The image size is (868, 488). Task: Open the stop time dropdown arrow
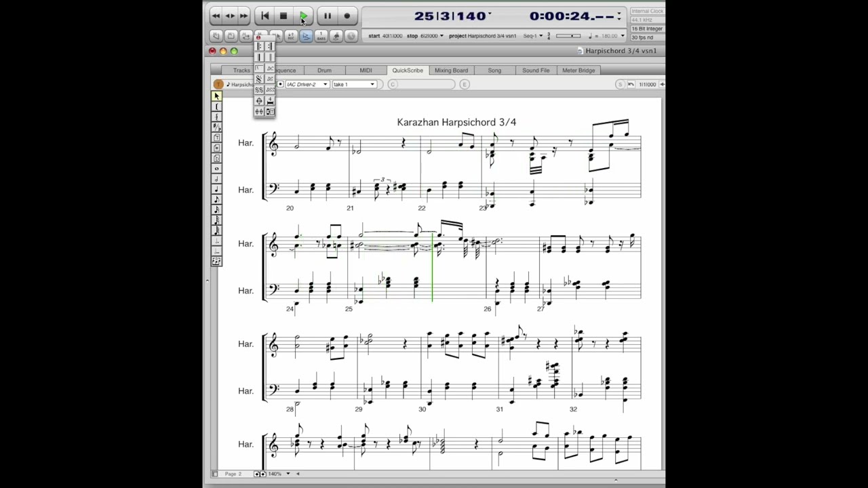coord(442,36)
